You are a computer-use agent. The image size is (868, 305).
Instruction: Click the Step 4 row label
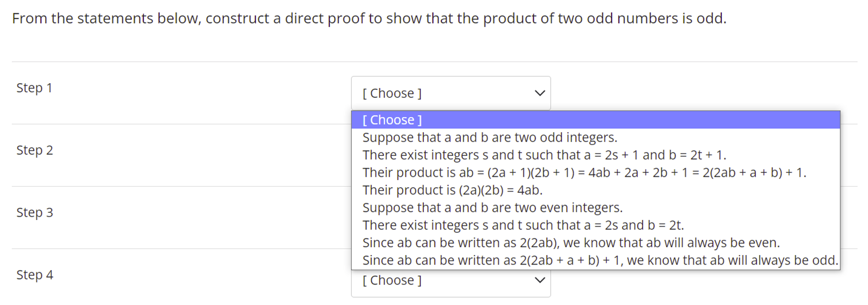coord(34,275)
